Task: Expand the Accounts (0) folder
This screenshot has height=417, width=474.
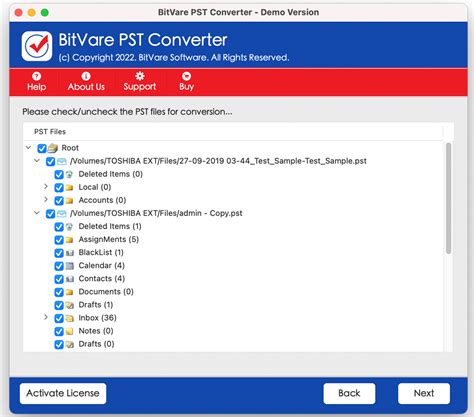Action: click(x=46, y=199)
